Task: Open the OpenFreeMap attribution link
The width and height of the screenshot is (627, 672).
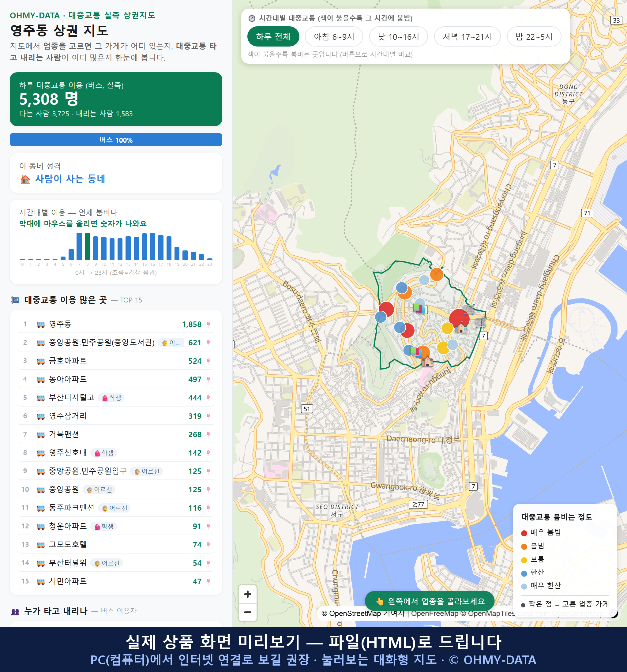Action: click(434, 614)
